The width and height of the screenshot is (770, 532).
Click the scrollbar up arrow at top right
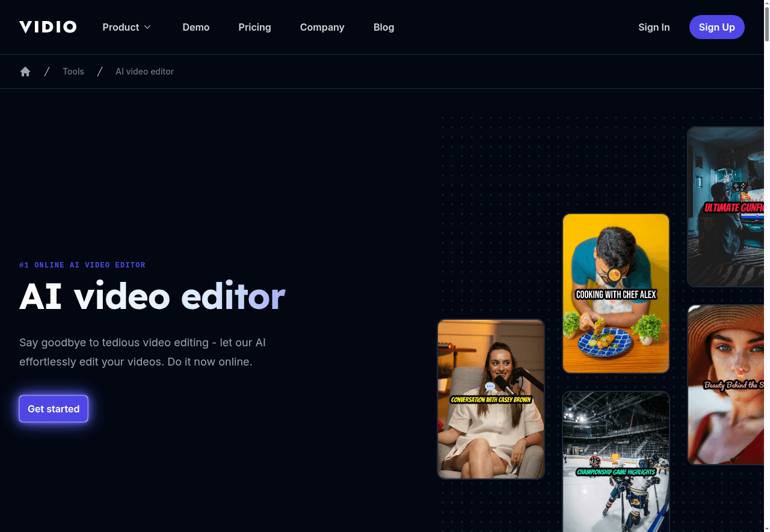(x=766, y=4)
